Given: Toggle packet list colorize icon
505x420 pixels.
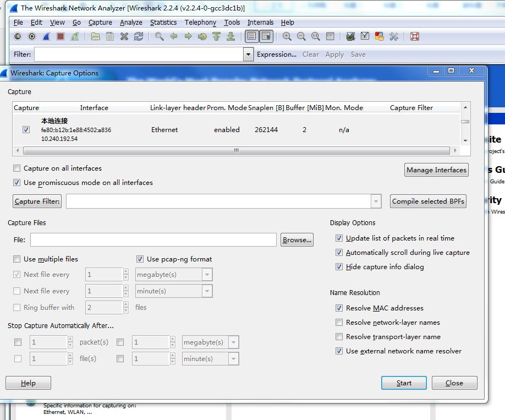Looking at the screenshot, I should tap(252, 36).
